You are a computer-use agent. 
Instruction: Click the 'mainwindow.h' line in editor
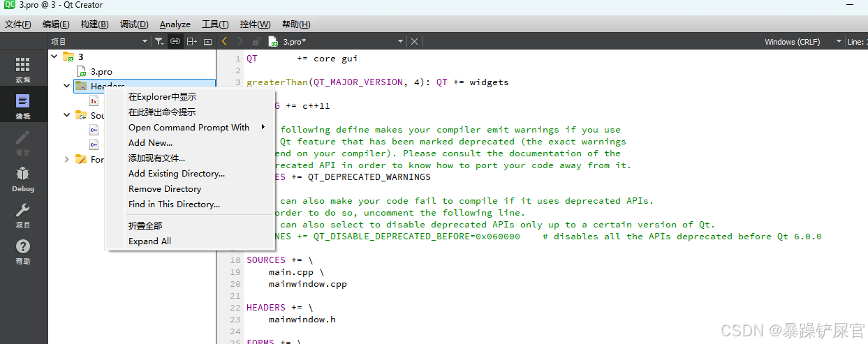[x=302, y=320]
